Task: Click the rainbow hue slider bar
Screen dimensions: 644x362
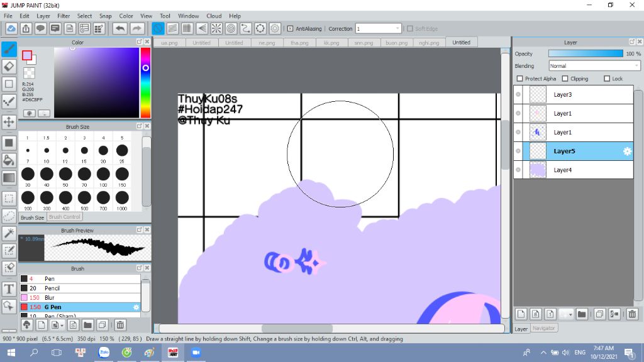Action: pos(145,82)
